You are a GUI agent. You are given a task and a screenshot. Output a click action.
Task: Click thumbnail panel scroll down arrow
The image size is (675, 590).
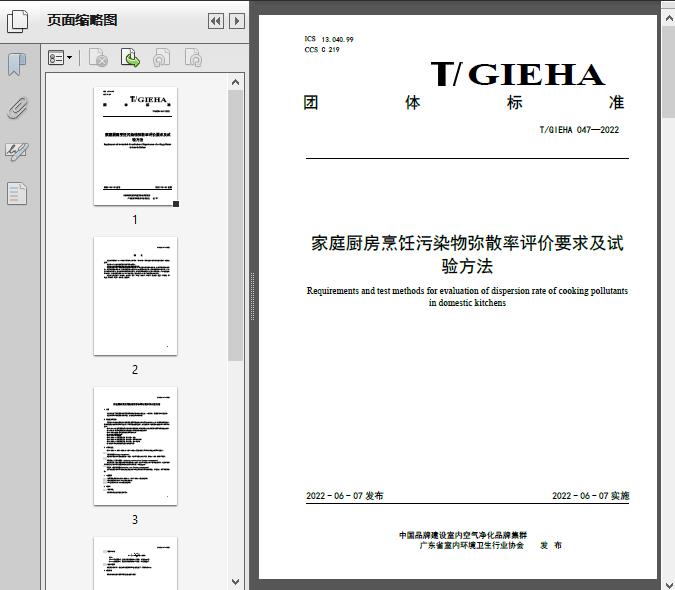pyautogui.click(x=235, y=581)
